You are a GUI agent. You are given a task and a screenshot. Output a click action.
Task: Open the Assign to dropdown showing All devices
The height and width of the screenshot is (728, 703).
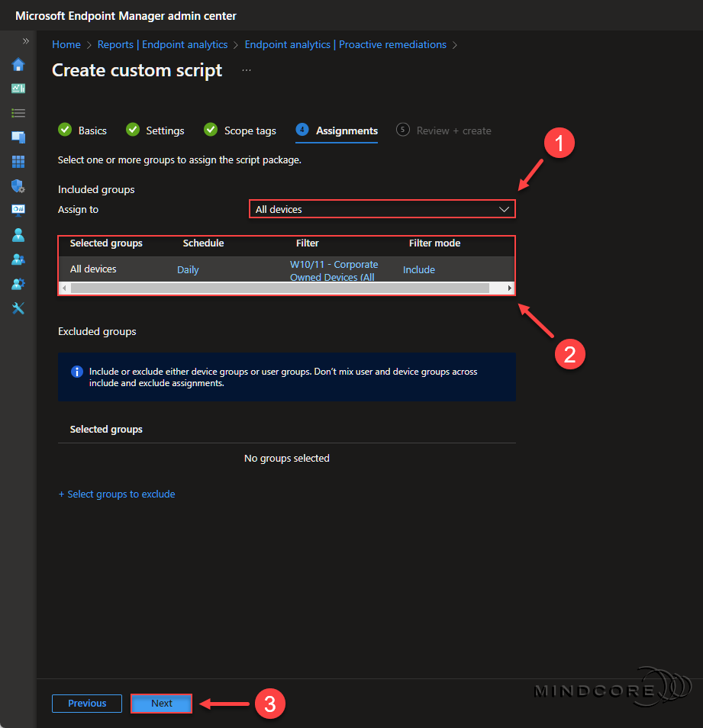click(382, 208)
